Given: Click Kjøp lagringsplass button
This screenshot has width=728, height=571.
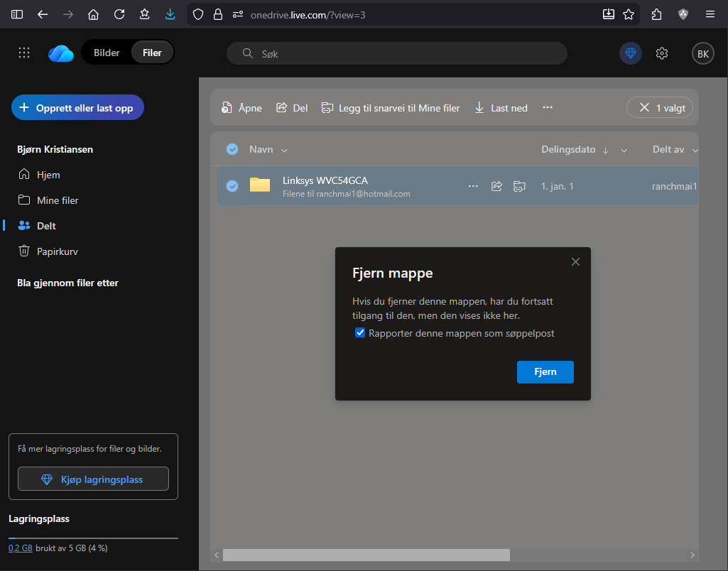Looking at the screenshot, I should 93,479.
